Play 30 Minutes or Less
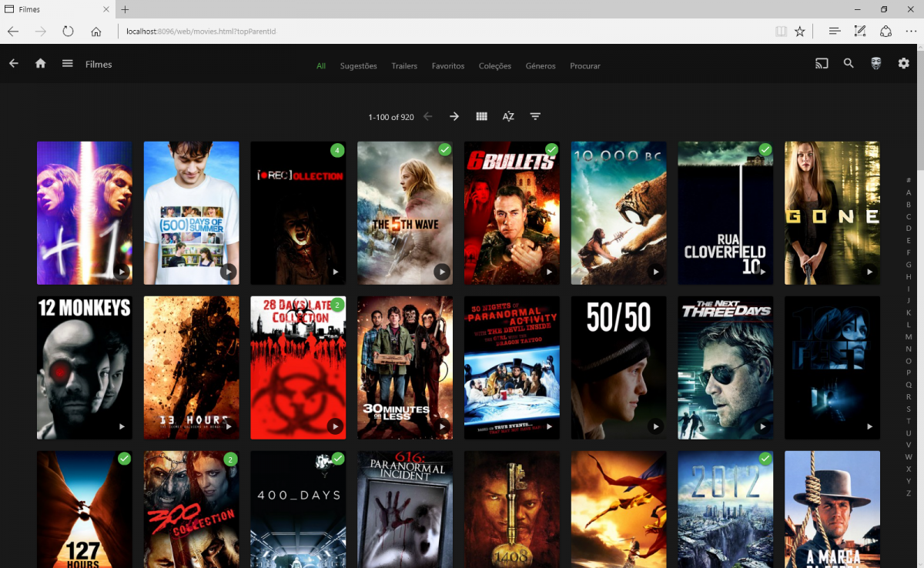The width and height of the screenshot is (924, 568). [x=442, y=426]
